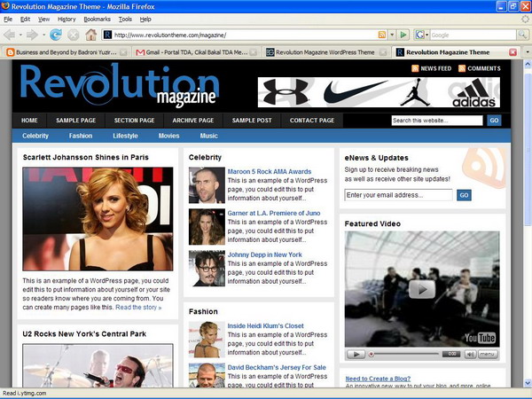Click play button on video control bar

point(356,354)
